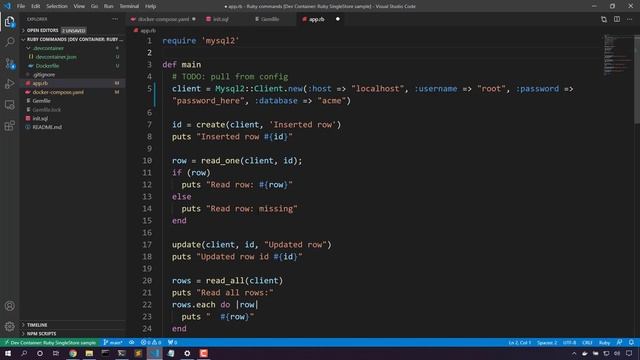Open the Go menu
Screen dimensions: 640x360
94,6
